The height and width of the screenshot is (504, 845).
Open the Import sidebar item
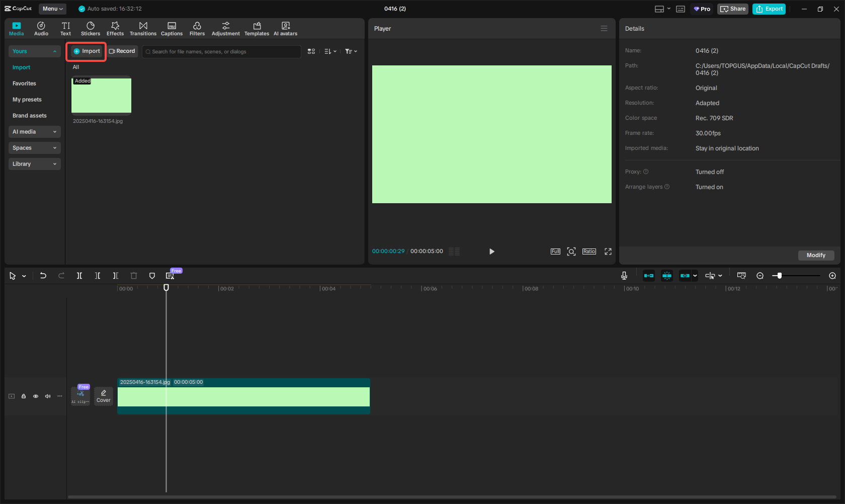click(21, 67)
